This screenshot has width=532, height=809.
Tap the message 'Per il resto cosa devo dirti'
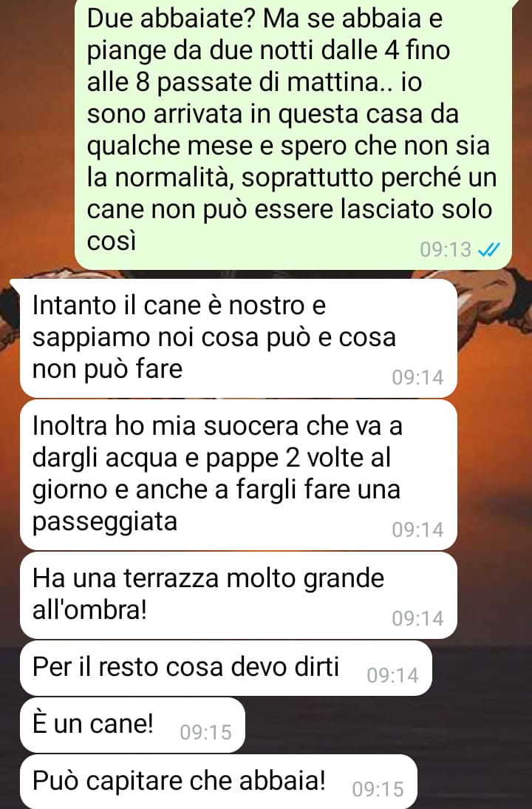(226, 668)
